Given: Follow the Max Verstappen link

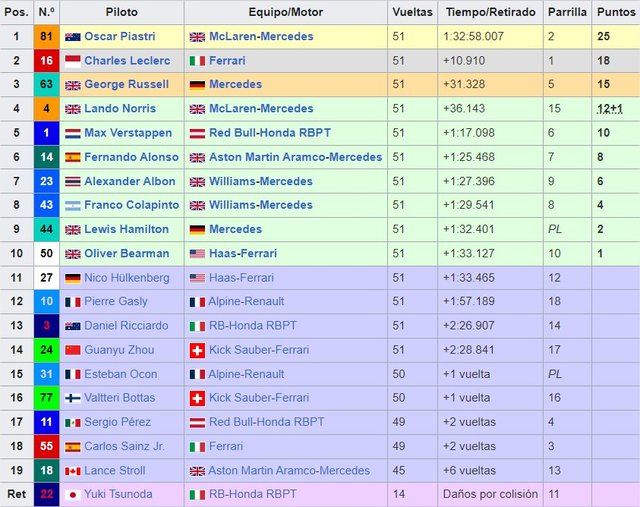Looking at the screenshot, I should (128, 133).
